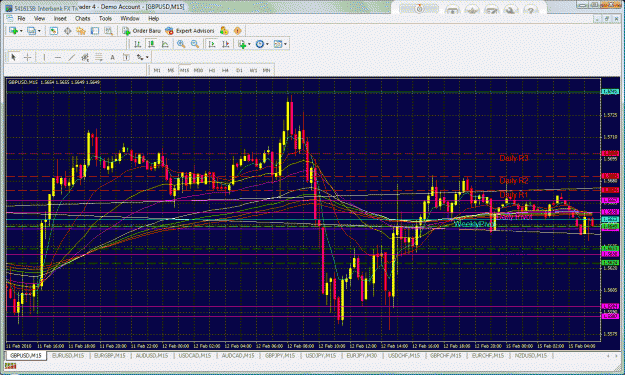Expand the New Chart dropdown arrow

click(21, 31)
